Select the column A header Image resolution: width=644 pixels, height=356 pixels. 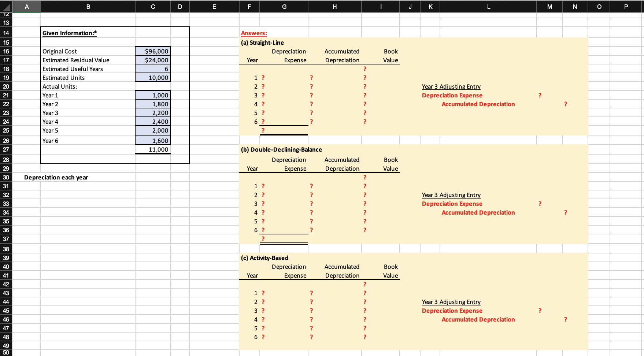click(26, 6)
